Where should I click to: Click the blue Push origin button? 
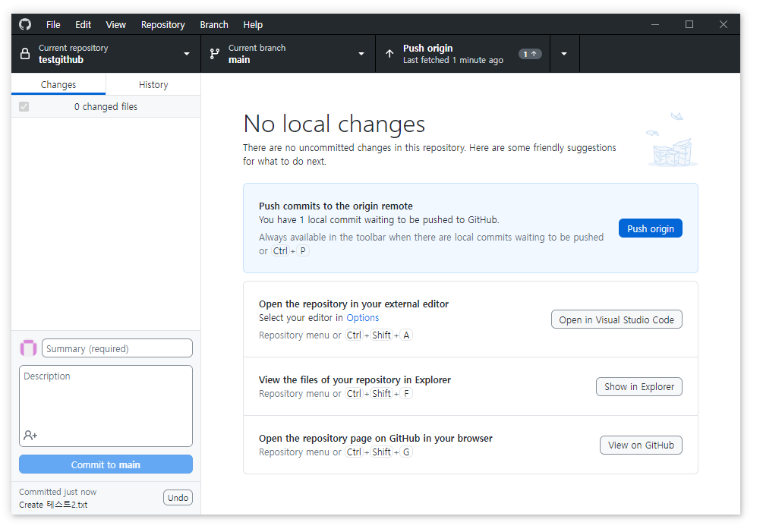651,228
